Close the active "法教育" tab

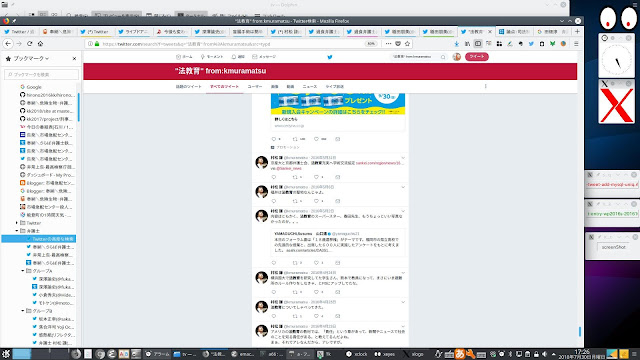[x=490, y=31]
